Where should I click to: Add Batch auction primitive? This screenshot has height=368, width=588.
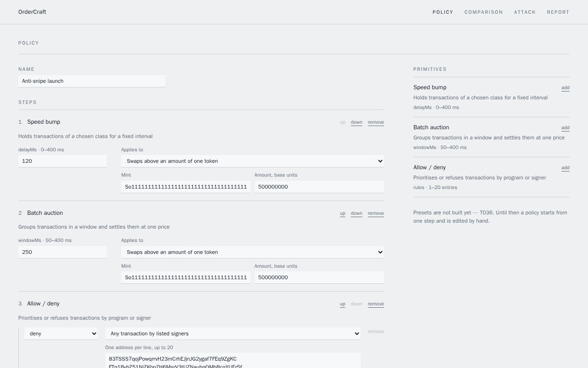point(565,128)
